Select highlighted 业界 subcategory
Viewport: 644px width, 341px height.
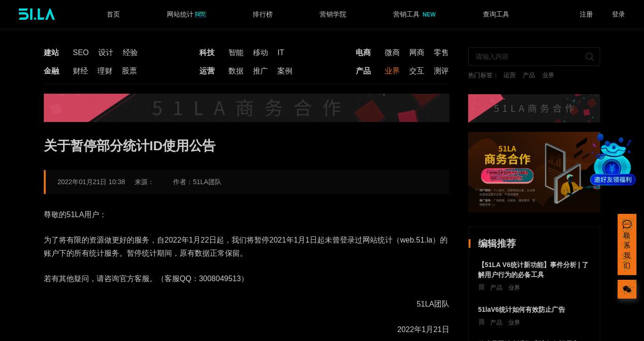point(392,71)
